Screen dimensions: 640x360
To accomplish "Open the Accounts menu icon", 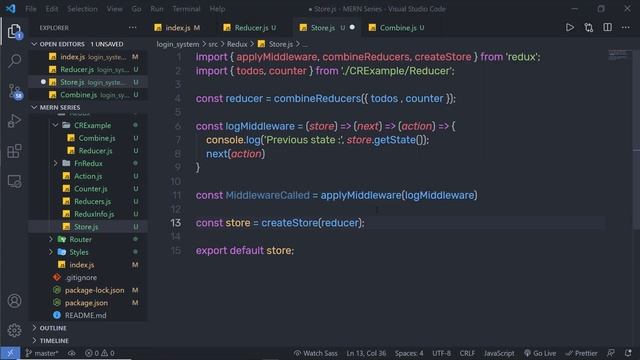I will 14,301.
